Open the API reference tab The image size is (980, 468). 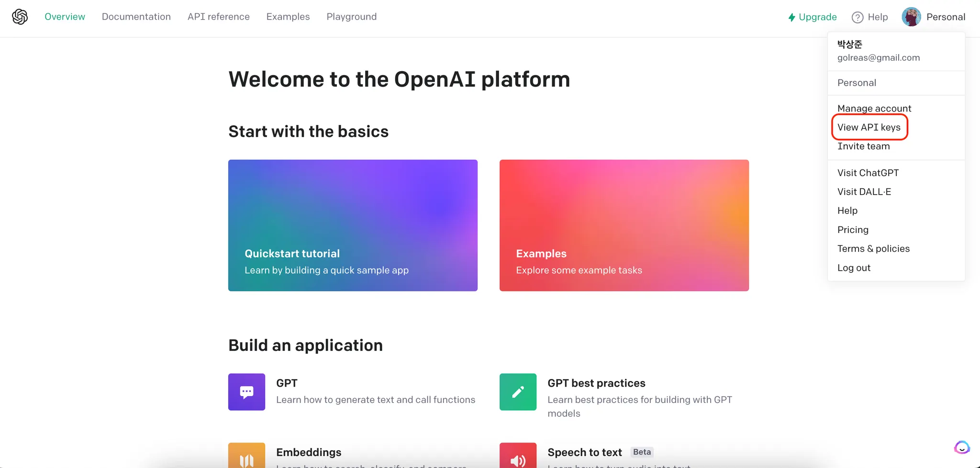tap(219, 17)
